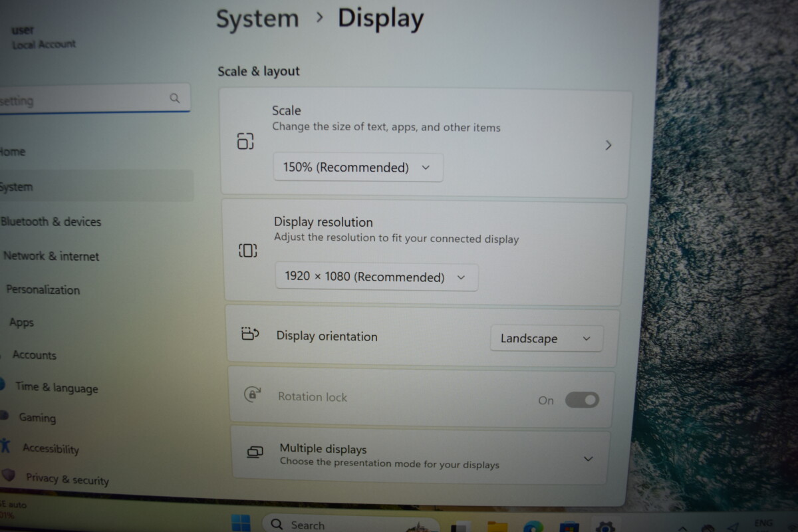Click the Privacy & security shield icon
798x532 pixels.
point(8,475)
